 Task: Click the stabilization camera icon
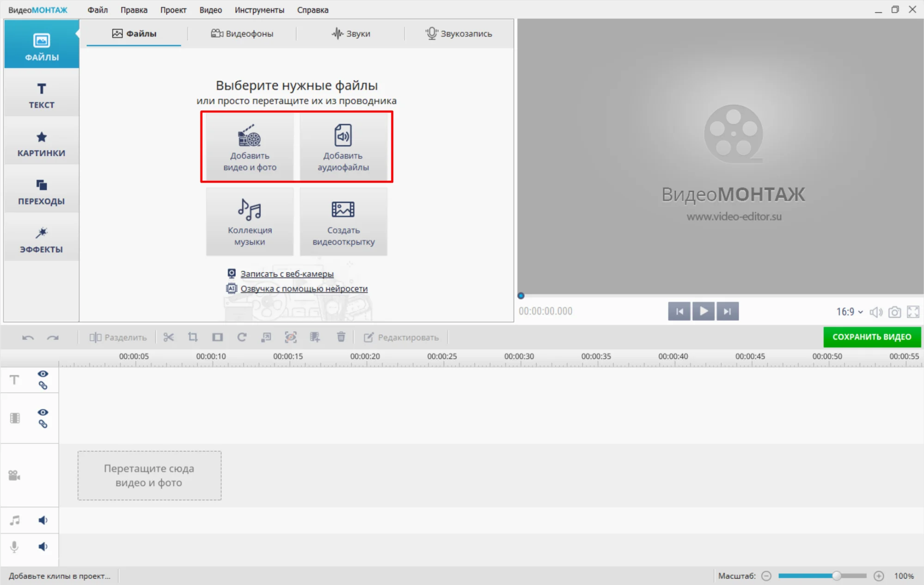(x=290, y=337)
